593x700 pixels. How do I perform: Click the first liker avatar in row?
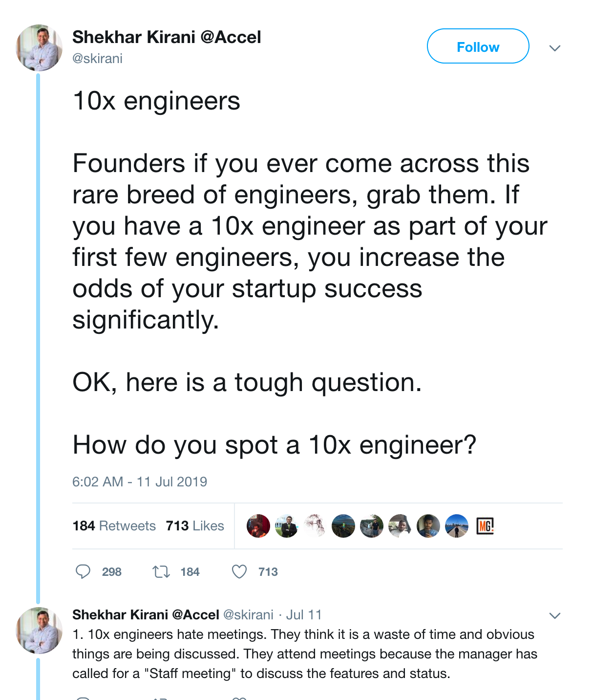[x=258, y=526]
